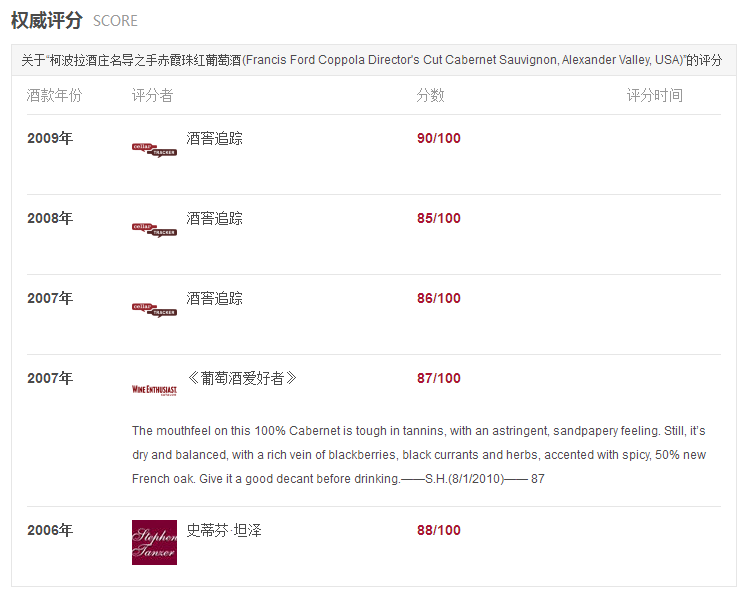The image size is (739, 602).
Task: Open the 《葡萄酒爱好者》 reviewer link
Action: [242, 378]
